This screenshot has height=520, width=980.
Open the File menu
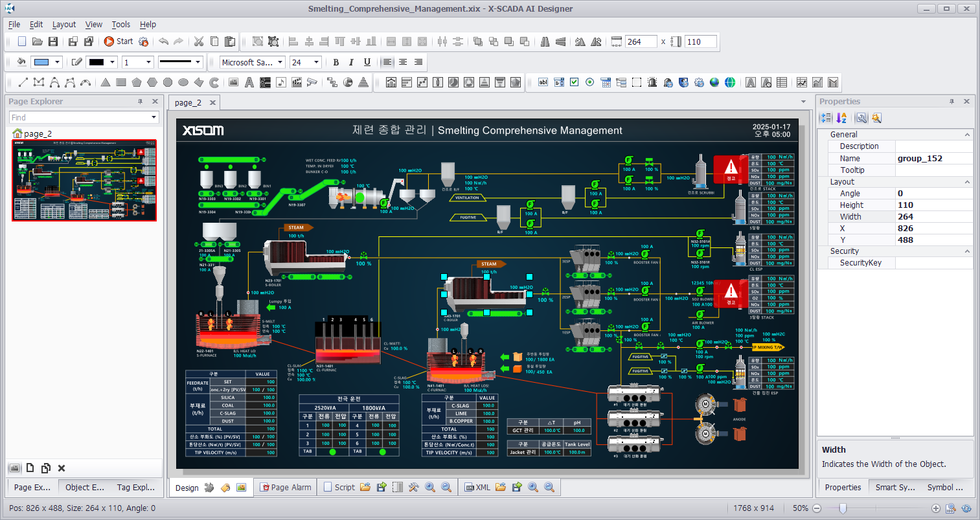(x=14, y=24)
